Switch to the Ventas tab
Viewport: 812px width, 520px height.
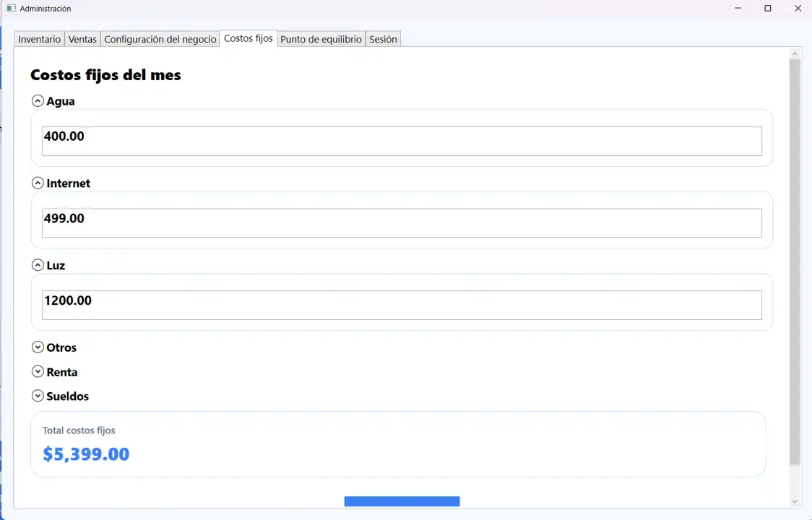tap(82, 40)
